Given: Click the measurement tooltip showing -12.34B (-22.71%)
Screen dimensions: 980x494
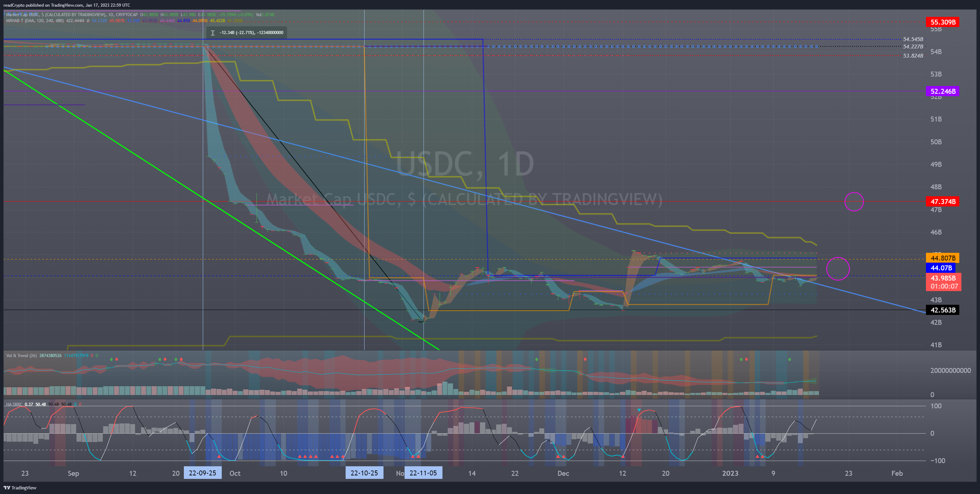Looking at the screenshot, I should [x=247, y=33].
